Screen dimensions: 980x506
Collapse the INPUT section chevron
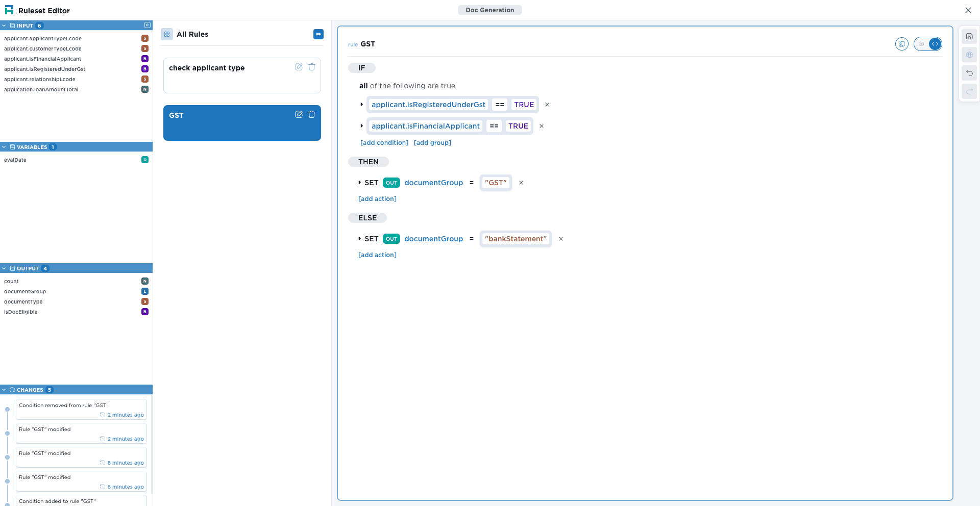(4, 26)
